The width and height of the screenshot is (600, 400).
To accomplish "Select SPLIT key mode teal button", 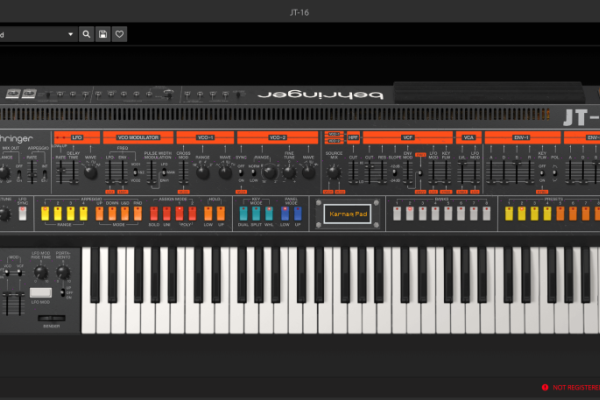I will [256, 214].
